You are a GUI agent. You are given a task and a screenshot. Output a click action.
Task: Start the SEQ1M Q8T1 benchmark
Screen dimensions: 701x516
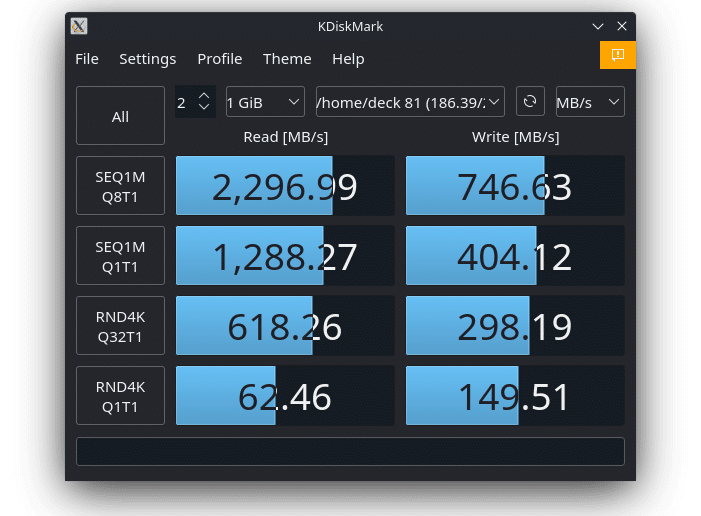(120, 186)
